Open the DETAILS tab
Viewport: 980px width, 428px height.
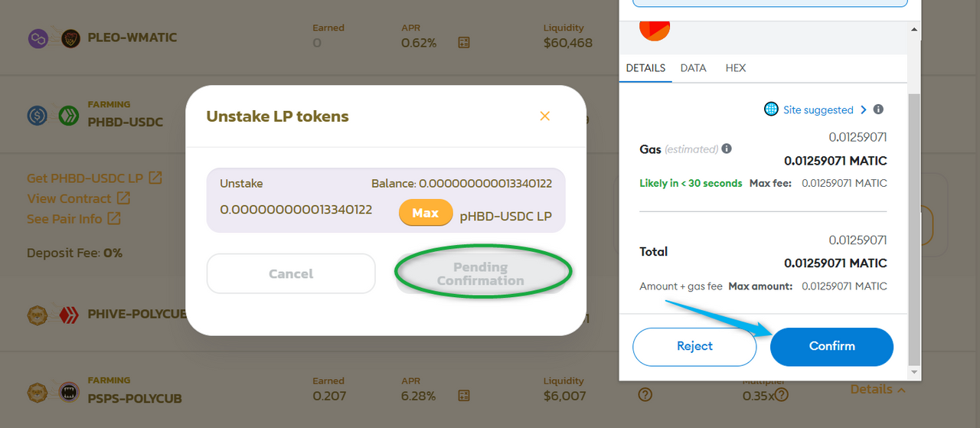click(645, 68)
